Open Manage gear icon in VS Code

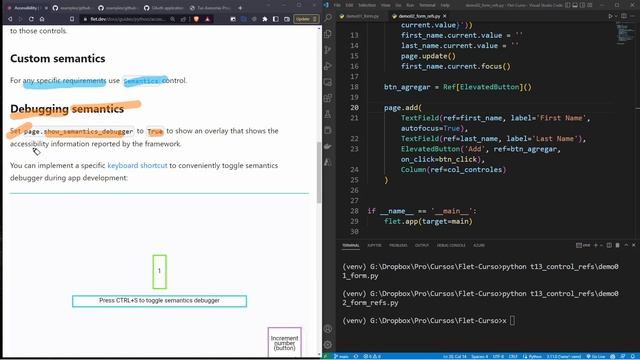coord(328,345)
